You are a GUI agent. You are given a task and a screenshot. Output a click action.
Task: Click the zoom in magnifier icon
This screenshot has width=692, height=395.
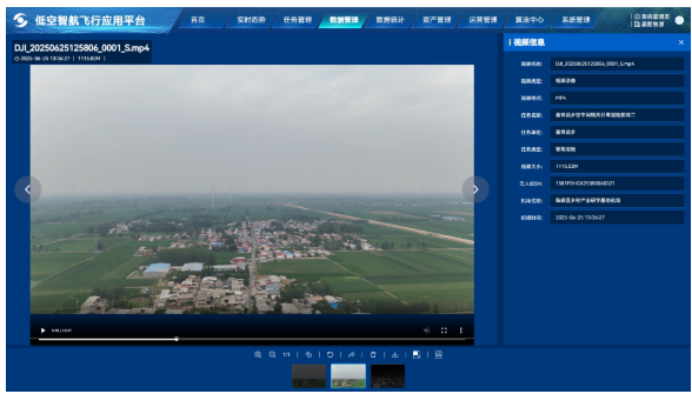coord(258,354)
